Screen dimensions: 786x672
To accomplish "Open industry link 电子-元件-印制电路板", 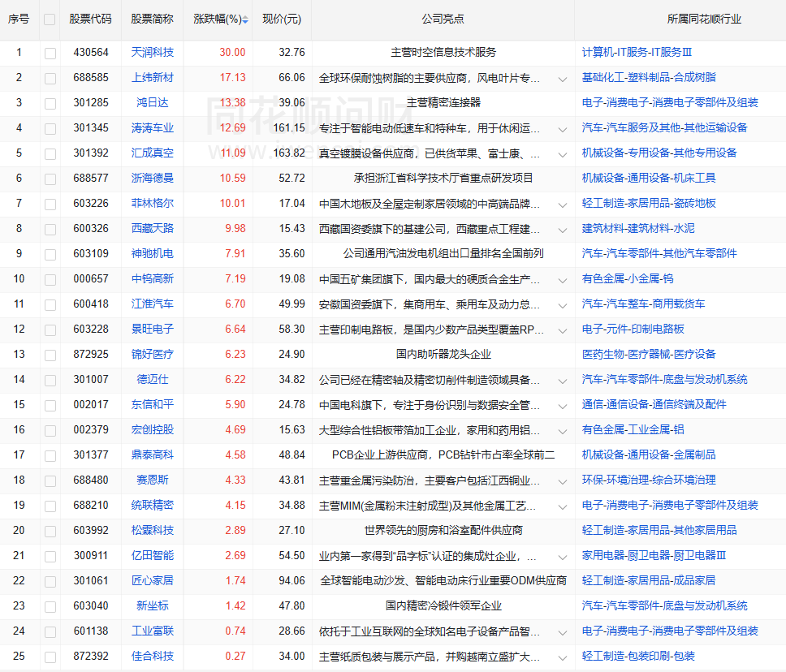I will coord(633,329).
